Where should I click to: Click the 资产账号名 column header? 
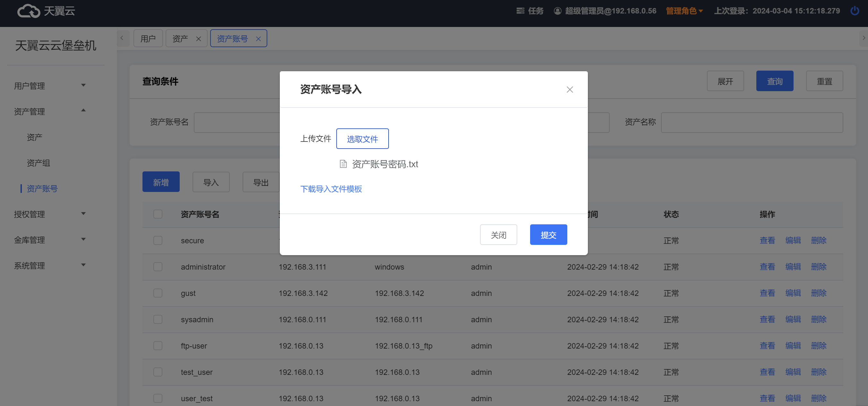click(200, 214)
